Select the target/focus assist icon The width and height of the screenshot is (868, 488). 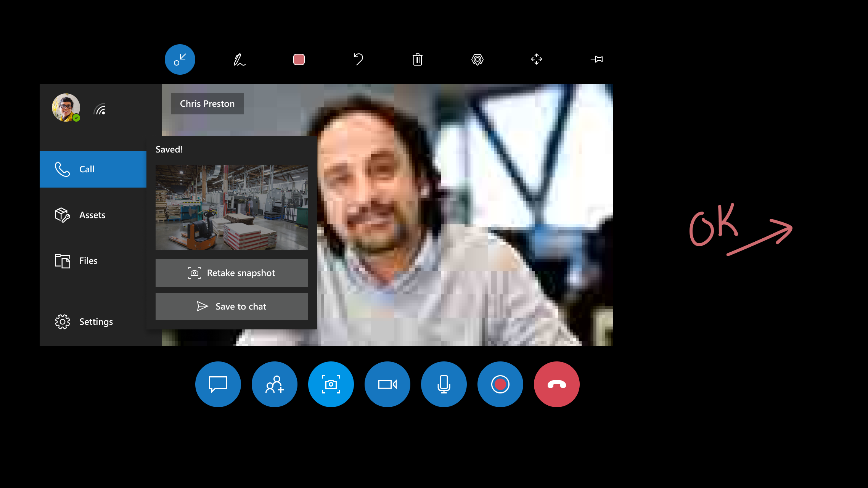point(477,59)
